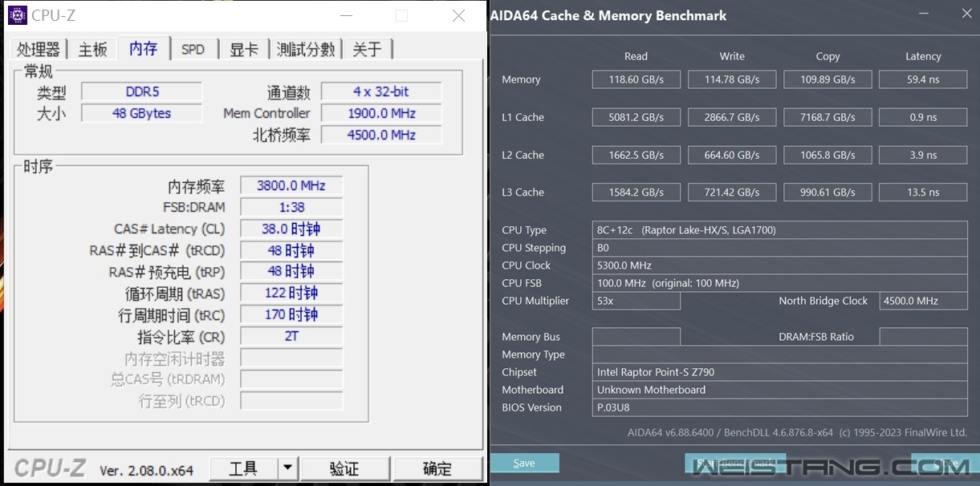
Task: Open the 处理器 tab in CPU-Z
Action: 38,49
